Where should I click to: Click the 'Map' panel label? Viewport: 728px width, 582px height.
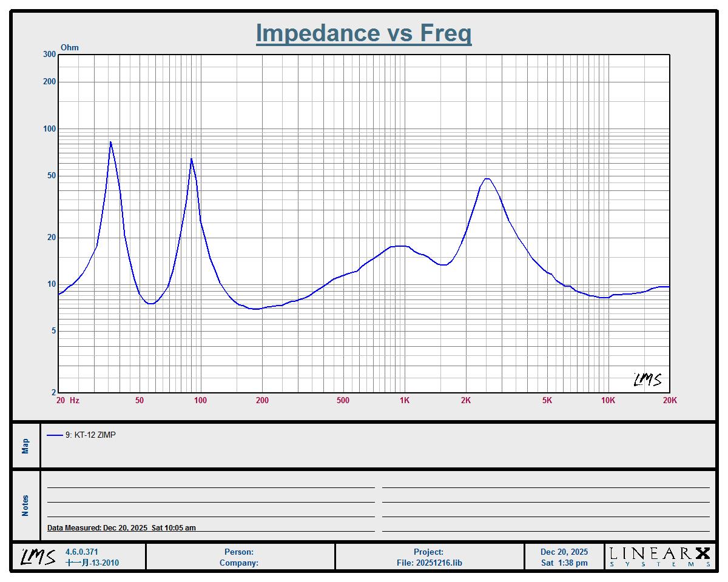[25, 446]
